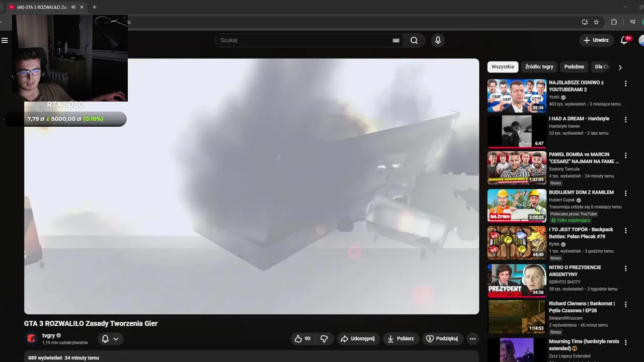Screen dimensions: 644x362
Task: Click the Utwórz create button
Action: pyautogui.click(x=596, y=40)
